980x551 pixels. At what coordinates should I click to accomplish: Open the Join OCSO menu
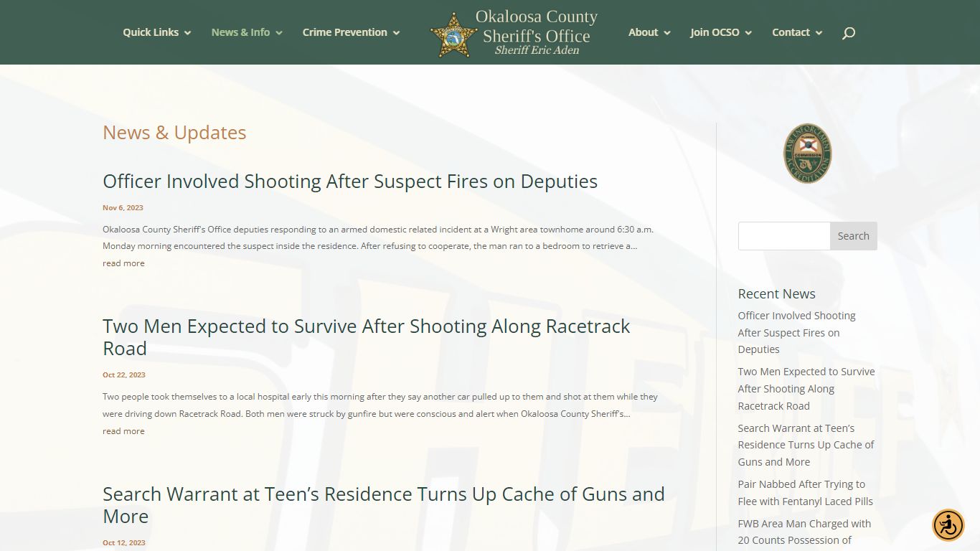[715, 32]
